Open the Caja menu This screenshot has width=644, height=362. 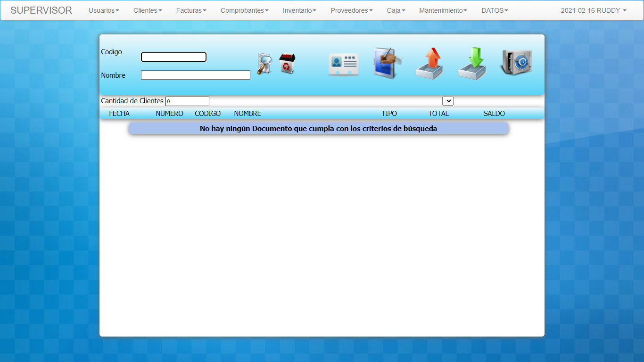click(396, 10)
